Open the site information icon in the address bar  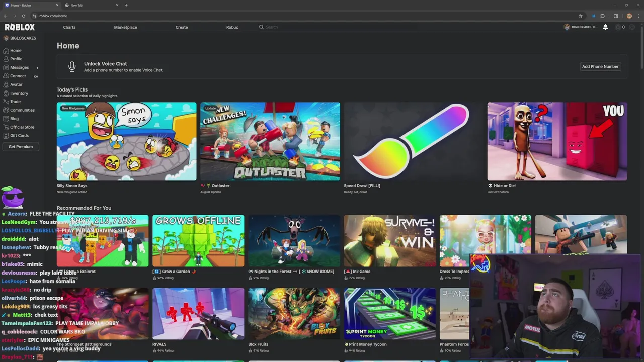coord(34,16)
